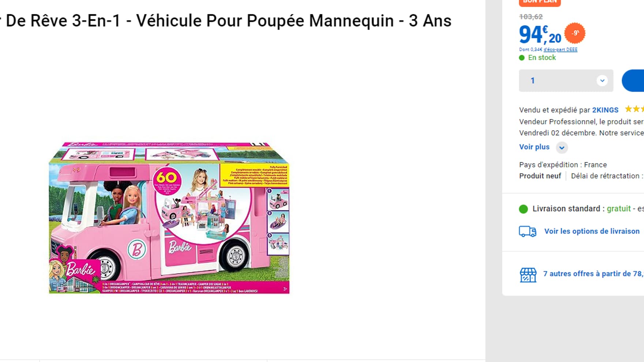Open the d'éco-part DEEE link
The image size is (644, 362).
pos(560,50)
